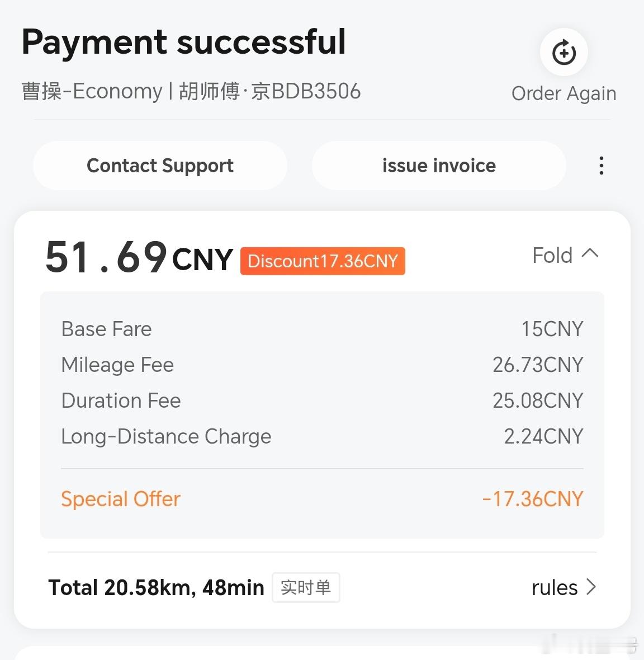Select the Special Offer discount row
The height and width of the screenshot is (660, 644).
point(322,499)
